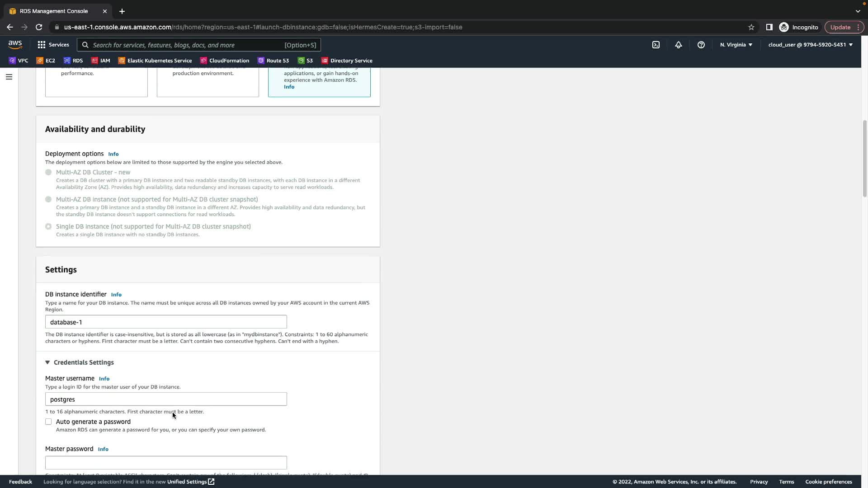868x488 pixels.
Task: Open Unified Settings link in footer
Action: 190,482
